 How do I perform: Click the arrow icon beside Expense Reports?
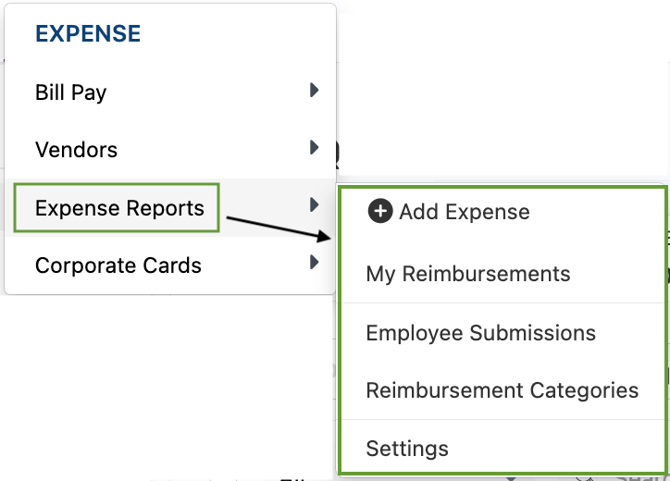(314, 205)
